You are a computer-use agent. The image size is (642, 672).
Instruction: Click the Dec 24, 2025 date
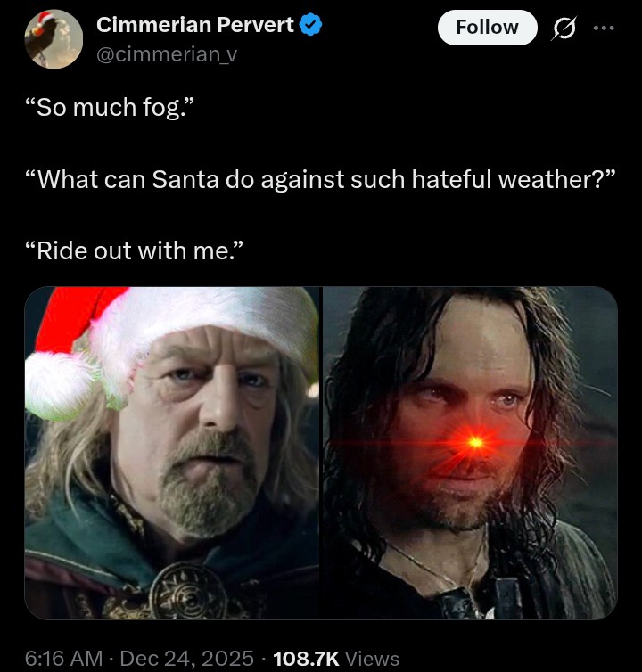187,658
